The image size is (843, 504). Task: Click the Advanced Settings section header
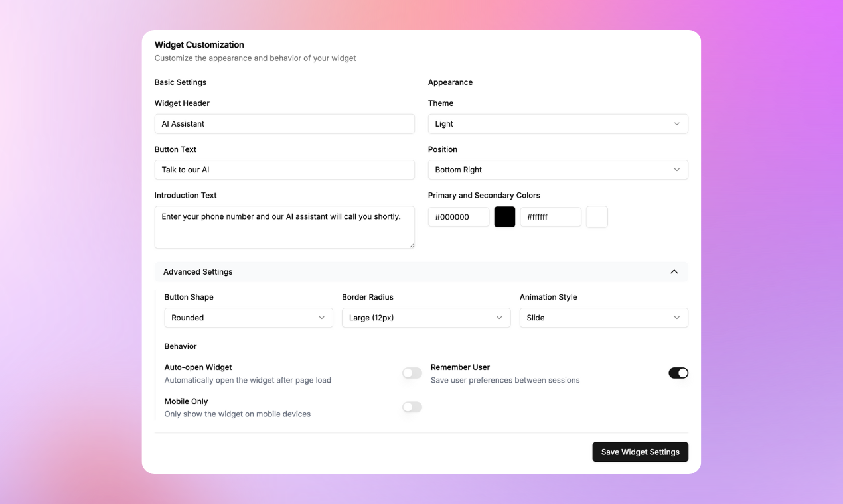coord(421,272)
